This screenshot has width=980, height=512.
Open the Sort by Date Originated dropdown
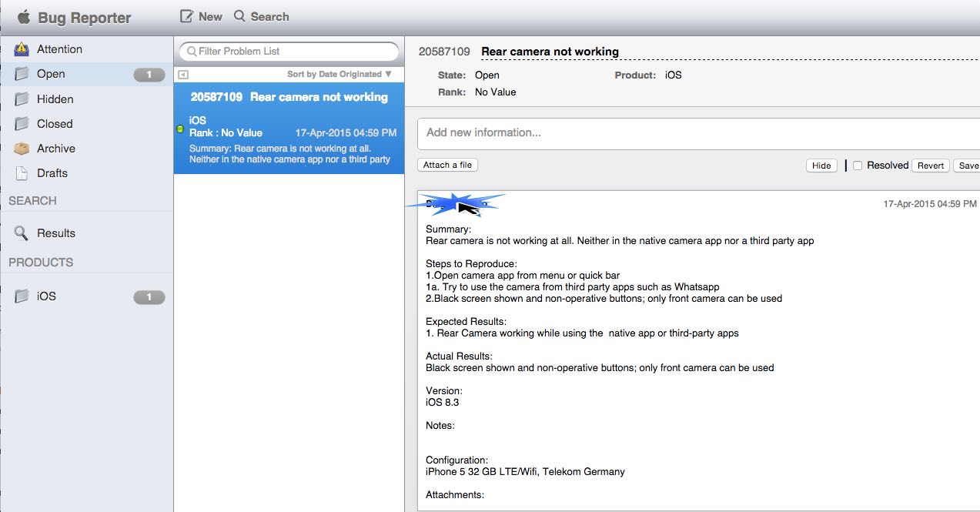[339, 75]
